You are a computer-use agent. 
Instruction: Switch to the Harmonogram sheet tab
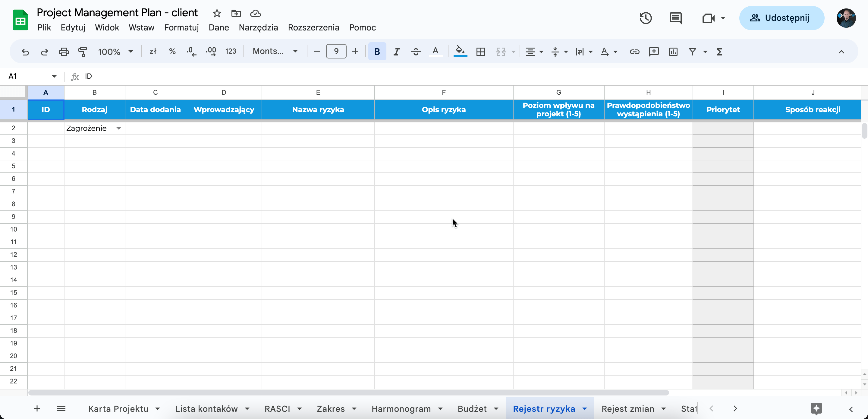click(401, 408)
